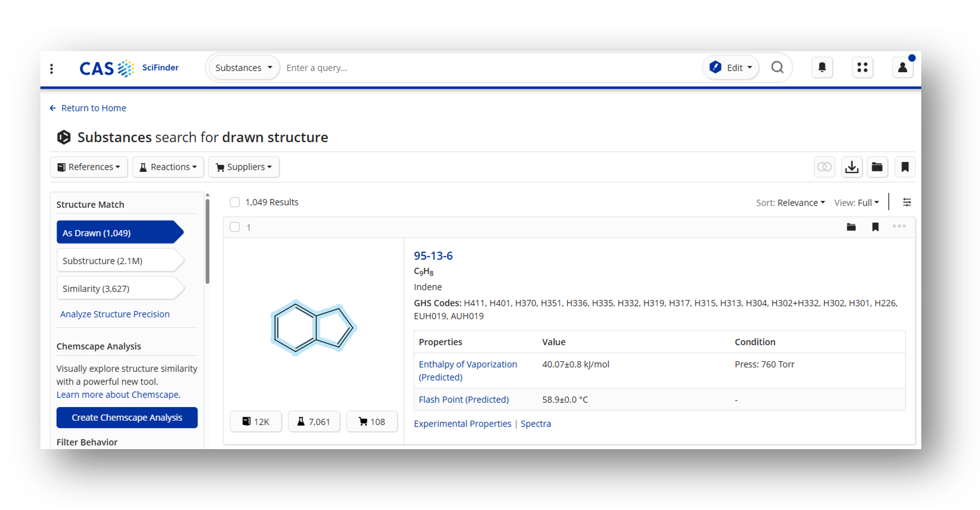Select Substructure (2.1M) structure match
This screenshot has width=980, height=510.
(121, 261)
